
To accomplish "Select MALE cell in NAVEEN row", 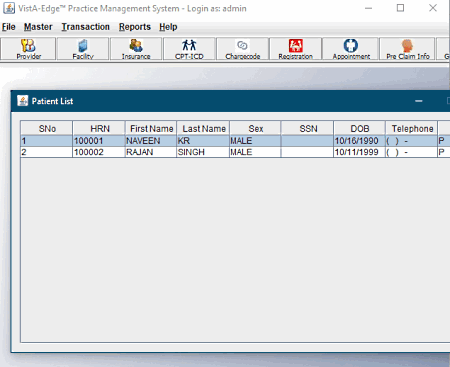I will tap(255, 141).
